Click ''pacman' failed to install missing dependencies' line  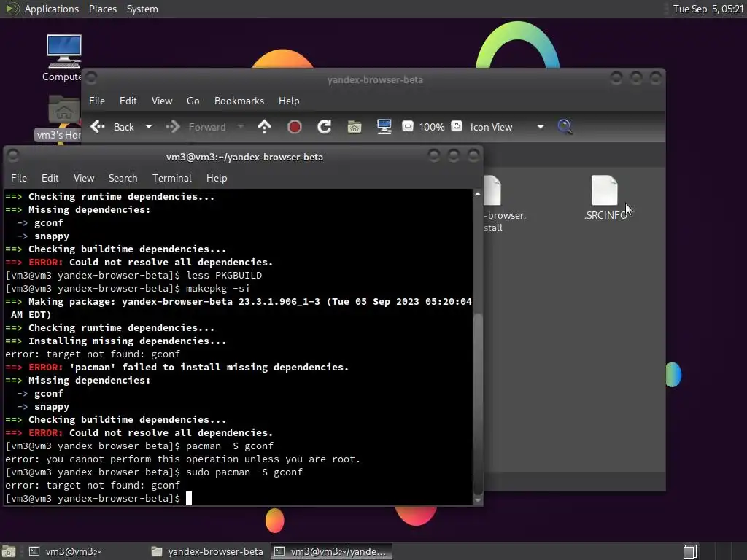pyautogui.click(x=177, y=367)
